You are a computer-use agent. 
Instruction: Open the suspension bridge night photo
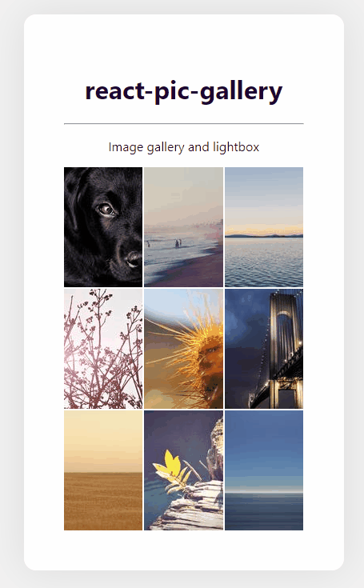coord(264,349)
